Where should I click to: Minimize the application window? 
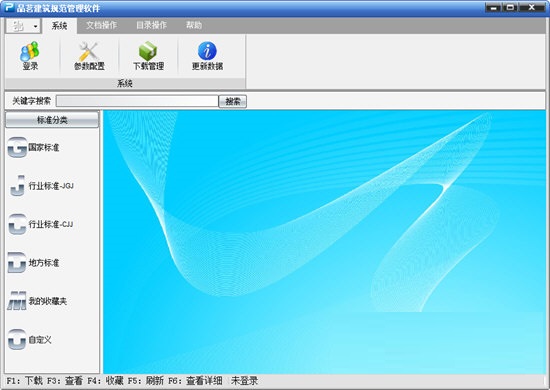(493, 7)
